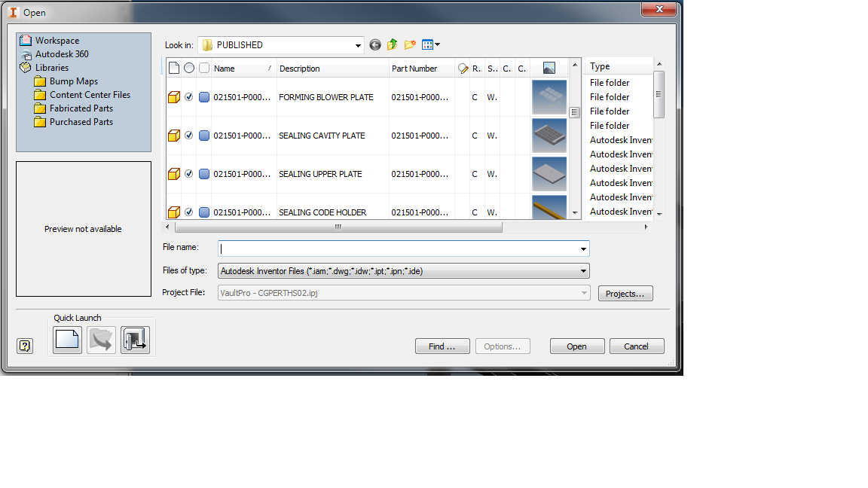Open the Look in PUBLISHED dropdown
The height and width of the screenshot is (488, 868).
280,45
